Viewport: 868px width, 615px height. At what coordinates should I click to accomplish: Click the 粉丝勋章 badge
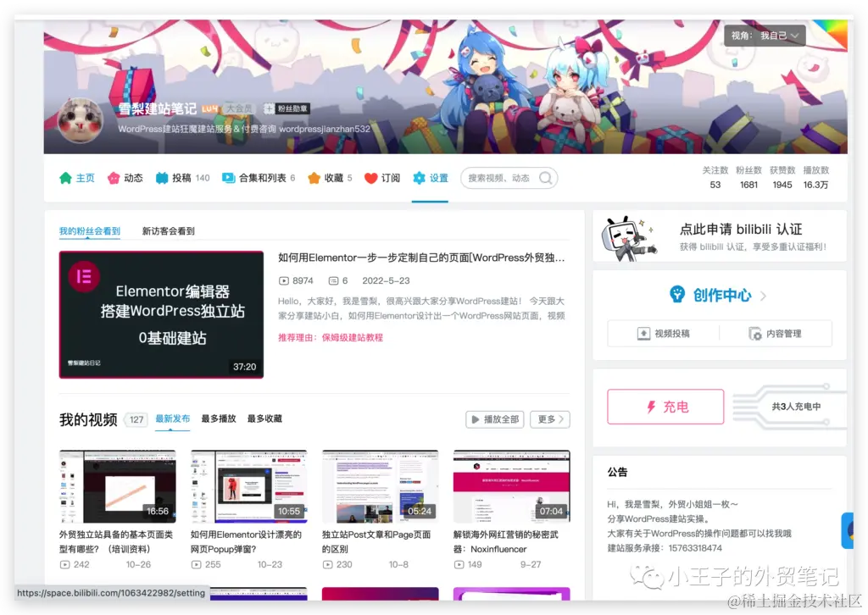[287, 108]
